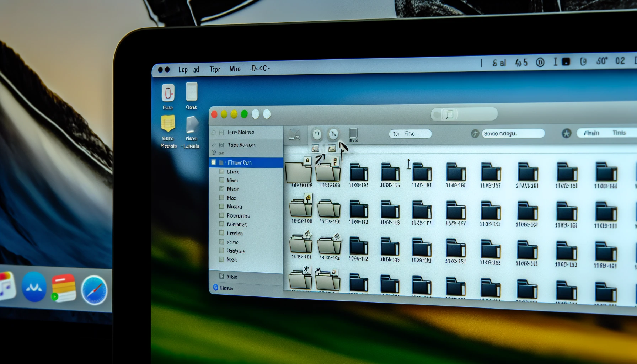Toggle the checkbox beside Nrona
This screenshot has width=637, height=364.
pyautogui.click(x=222, y=206)
